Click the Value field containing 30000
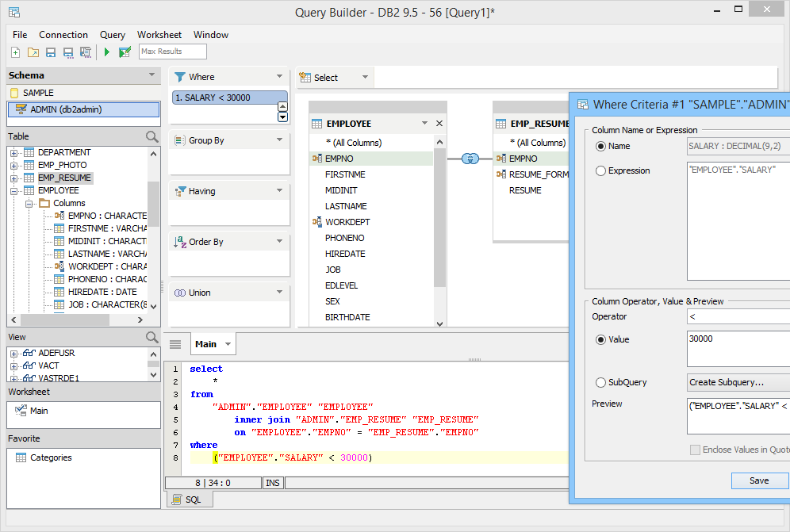Screen dimensions: 790x532 [x=738, y=349]
